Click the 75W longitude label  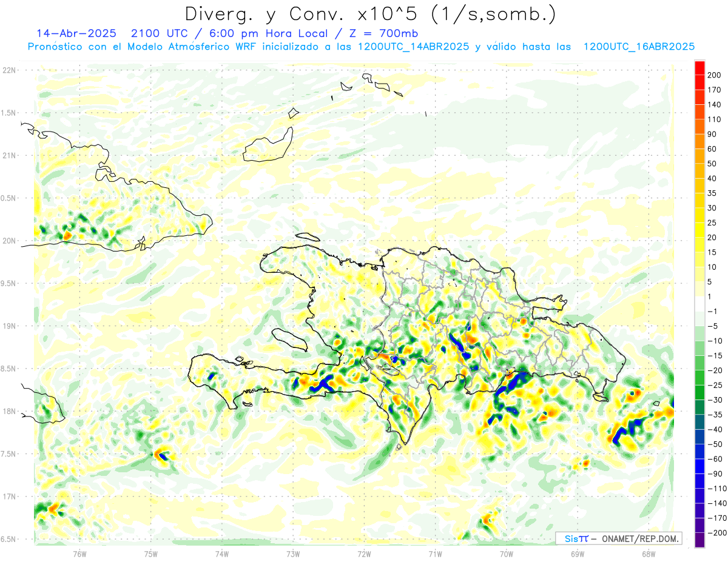tap(150, 554)
